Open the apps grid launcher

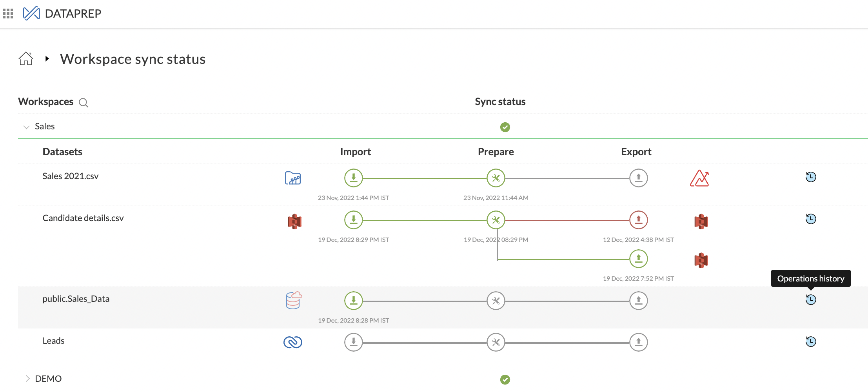[x=8, y=14]
